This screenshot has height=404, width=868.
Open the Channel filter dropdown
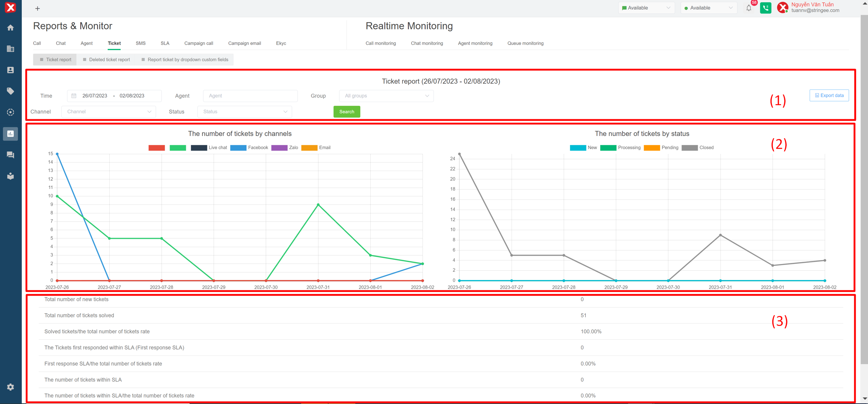pos(108,111)
